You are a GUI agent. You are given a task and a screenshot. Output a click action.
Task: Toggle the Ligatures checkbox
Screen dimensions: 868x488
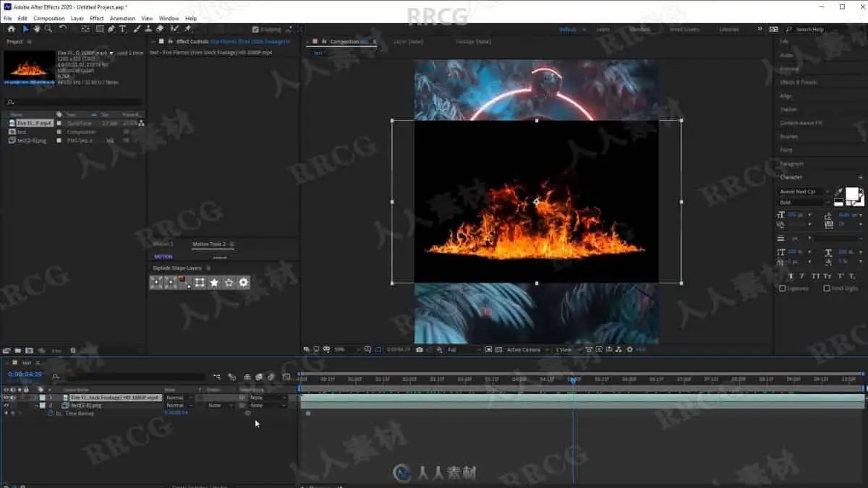783,288
